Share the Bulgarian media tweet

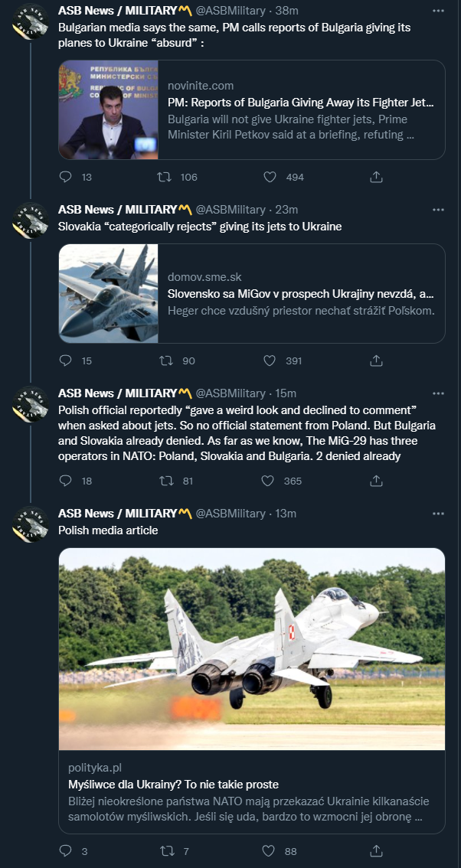pos(376,177)
